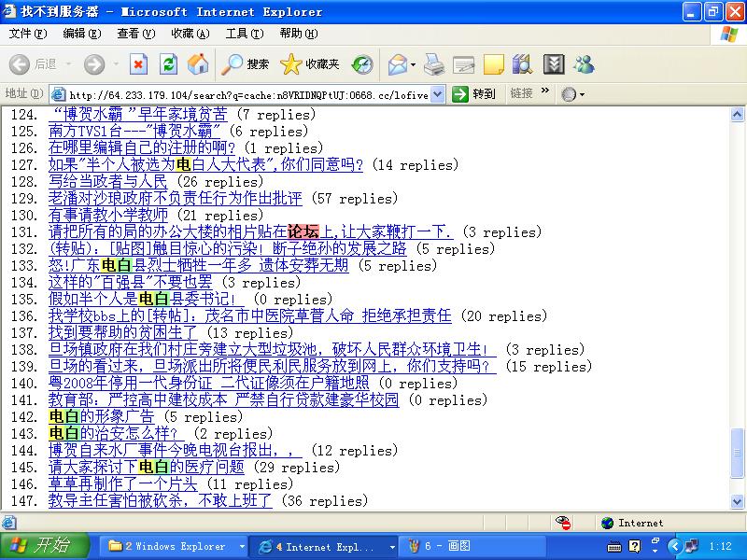Go to the home page icon
The image size is (747, 560).
pos(198,64)
